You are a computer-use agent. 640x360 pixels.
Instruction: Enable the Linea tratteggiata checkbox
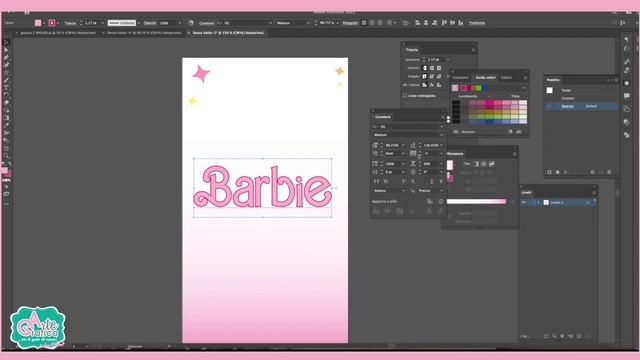[405, 96]
